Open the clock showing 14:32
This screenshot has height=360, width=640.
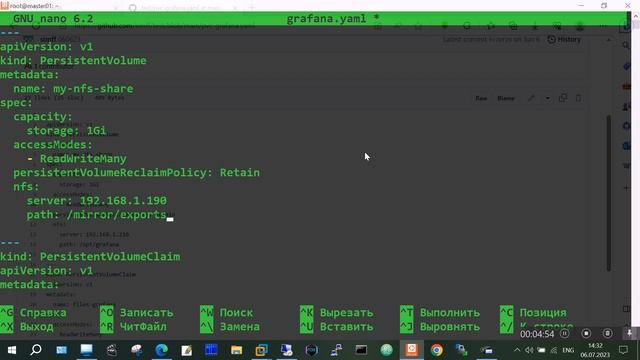pyautogui.click(x=595, y=350)
